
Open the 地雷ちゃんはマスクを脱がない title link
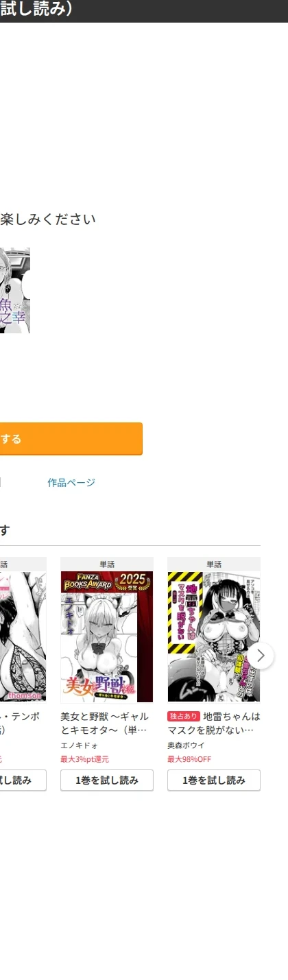(x=214, y=723)
